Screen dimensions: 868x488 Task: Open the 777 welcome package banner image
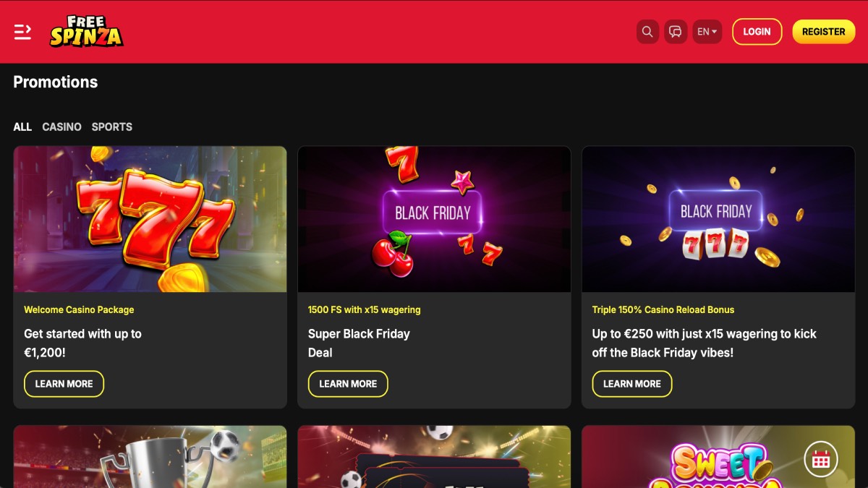tap(150, 219)
